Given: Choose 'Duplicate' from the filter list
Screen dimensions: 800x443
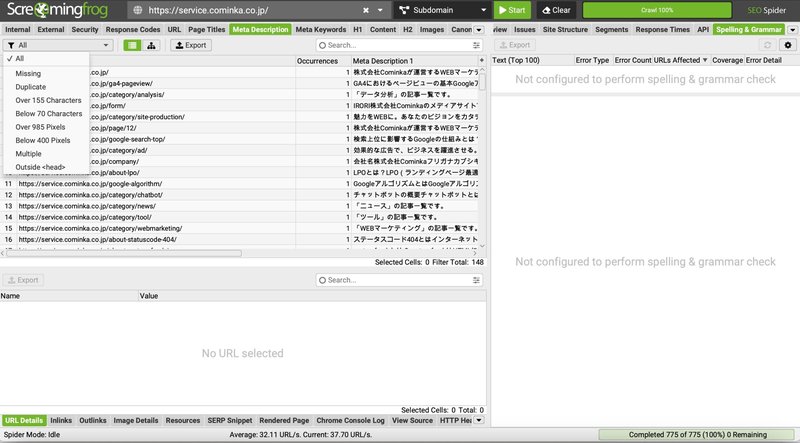Looking at the screenshot, I should [x=33, y=87].
